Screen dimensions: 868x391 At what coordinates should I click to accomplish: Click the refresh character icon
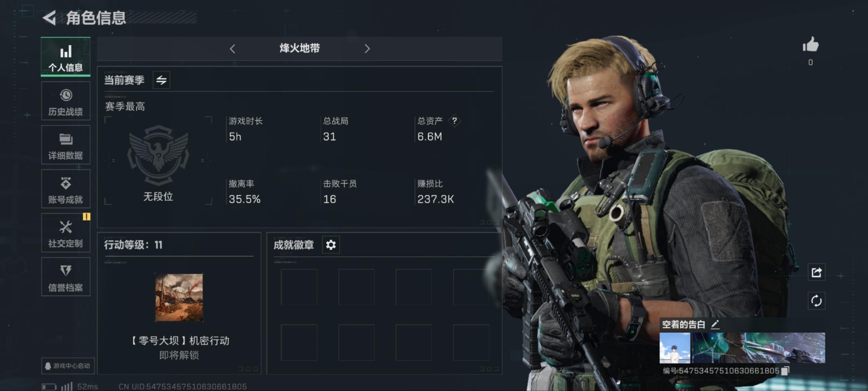(816, 300)
